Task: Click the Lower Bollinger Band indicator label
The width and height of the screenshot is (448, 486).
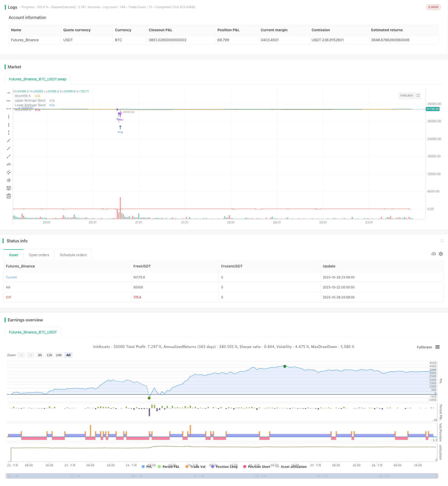Action: coord(30,105)
